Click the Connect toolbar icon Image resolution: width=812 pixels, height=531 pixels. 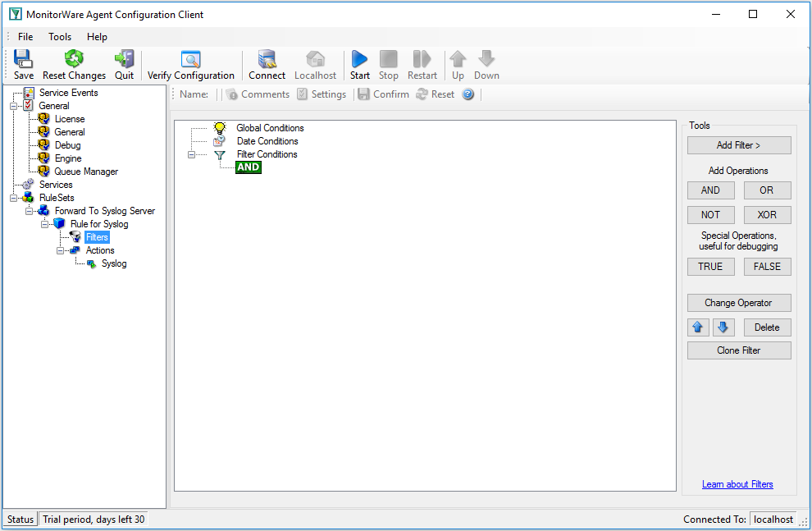267,66
